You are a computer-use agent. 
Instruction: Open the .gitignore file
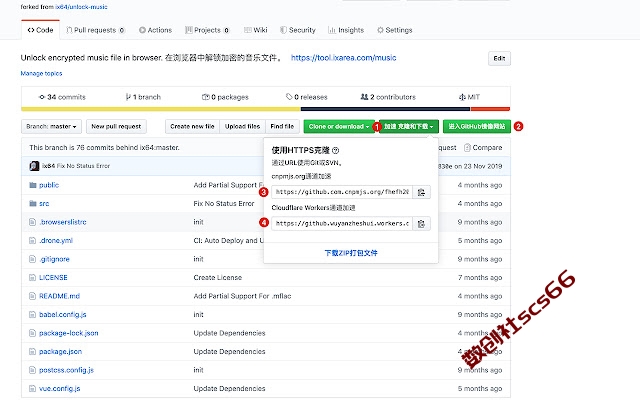54,259
